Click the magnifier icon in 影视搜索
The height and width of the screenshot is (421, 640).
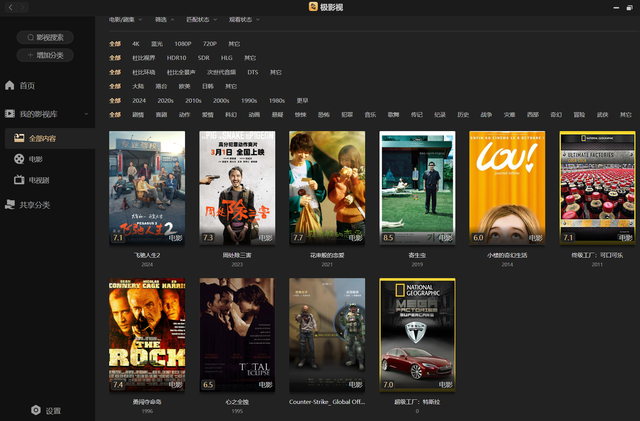[x=31, y=38]
